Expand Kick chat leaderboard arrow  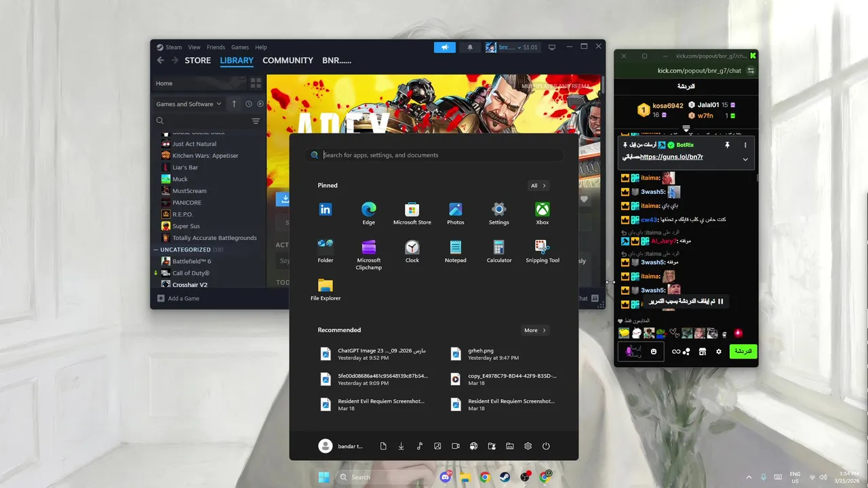click(x=686, y=129)
